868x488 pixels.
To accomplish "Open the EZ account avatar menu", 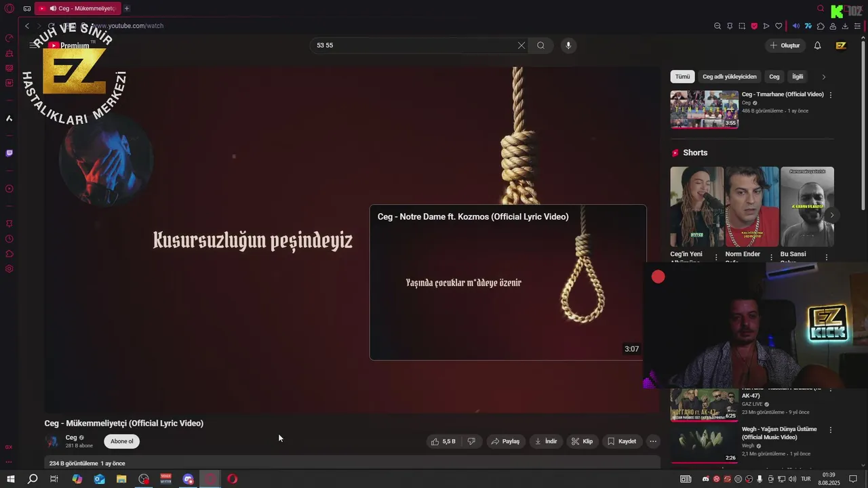I will point(841,45).
